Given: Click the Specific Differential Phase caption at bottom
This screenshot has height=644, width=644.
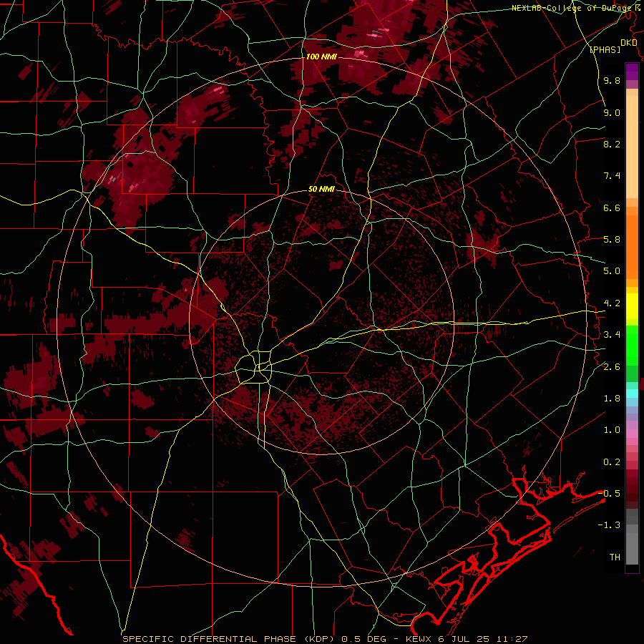Looking at the screenshot, I should coord(325,639).
